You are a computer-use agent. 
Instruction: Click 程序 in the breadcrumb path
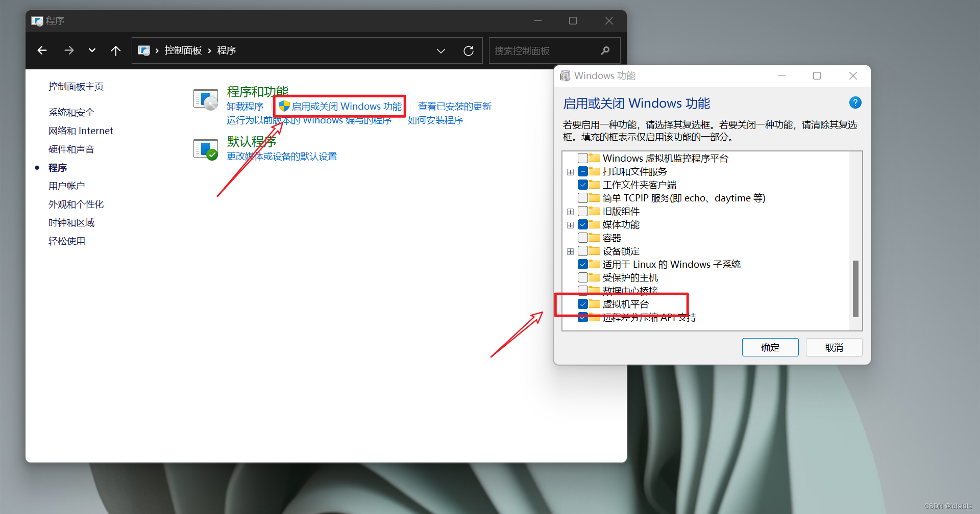coord(227,50)
